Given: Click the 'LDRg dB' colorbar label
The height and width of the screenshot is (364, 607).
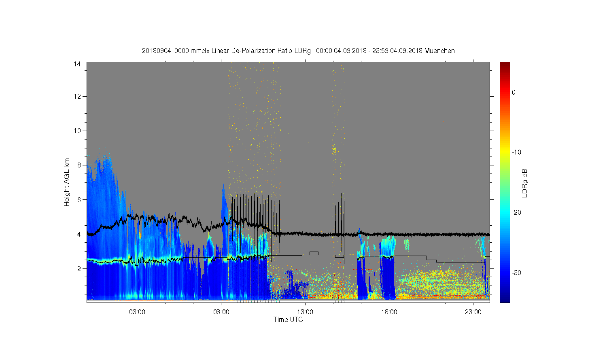Looking at the screenshot, I should (x=524, y=183).
